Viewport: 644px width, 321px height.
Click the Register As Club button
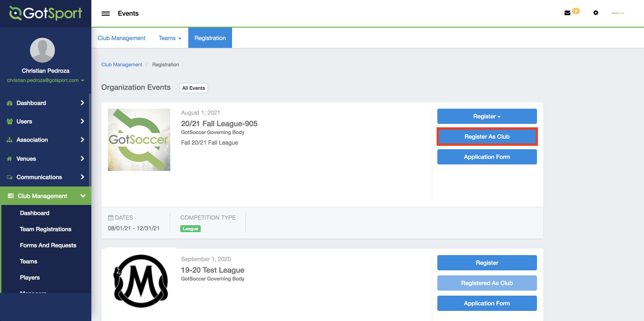[487, 137]
